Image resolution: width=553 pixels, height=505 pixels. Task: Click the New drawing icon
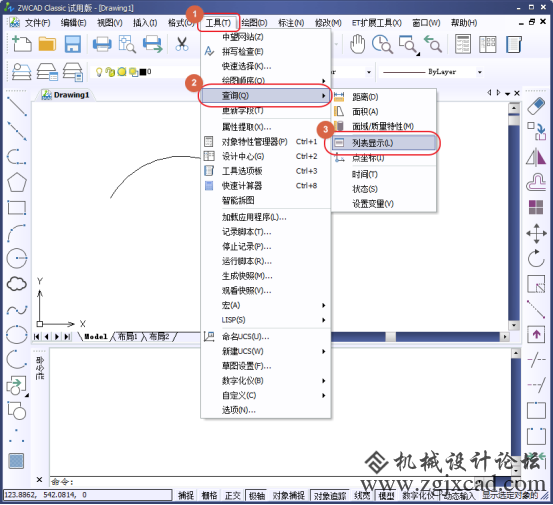(22, 44)
